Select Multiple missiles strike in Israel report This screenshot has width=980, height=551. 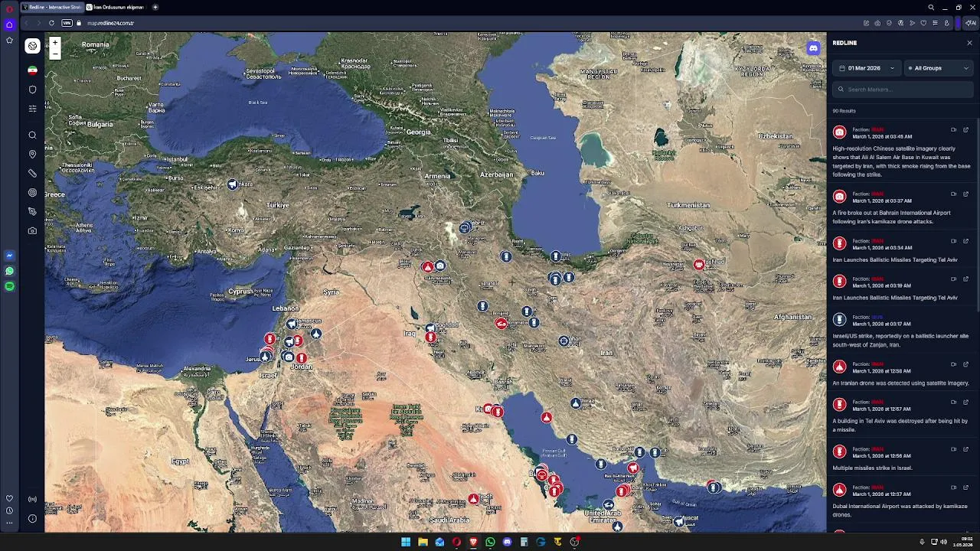tap(901, 458)
